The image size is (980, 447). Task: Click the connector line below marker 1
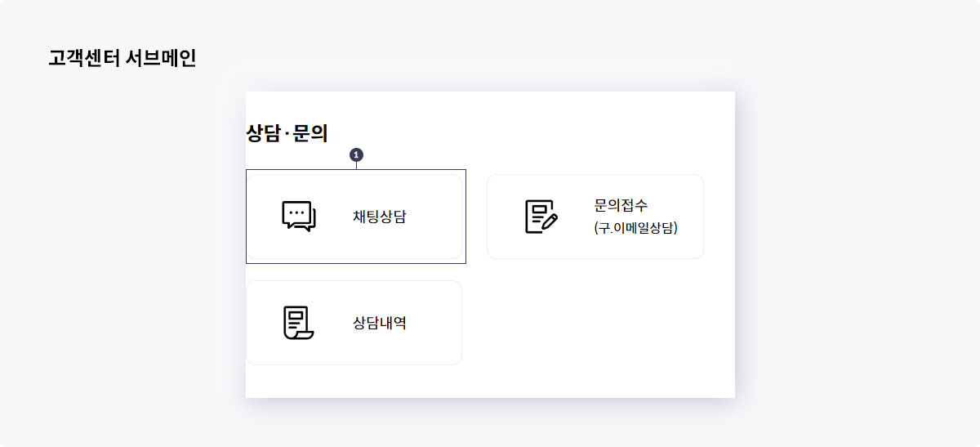356,165
